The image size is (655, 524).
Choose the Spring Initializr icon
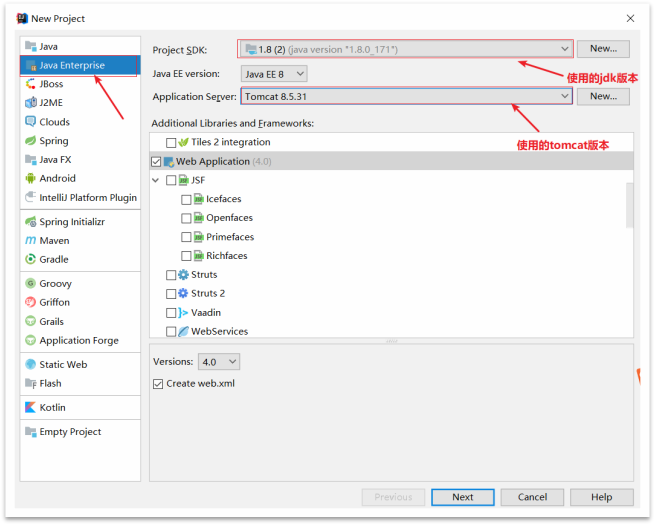coord(30,221)
